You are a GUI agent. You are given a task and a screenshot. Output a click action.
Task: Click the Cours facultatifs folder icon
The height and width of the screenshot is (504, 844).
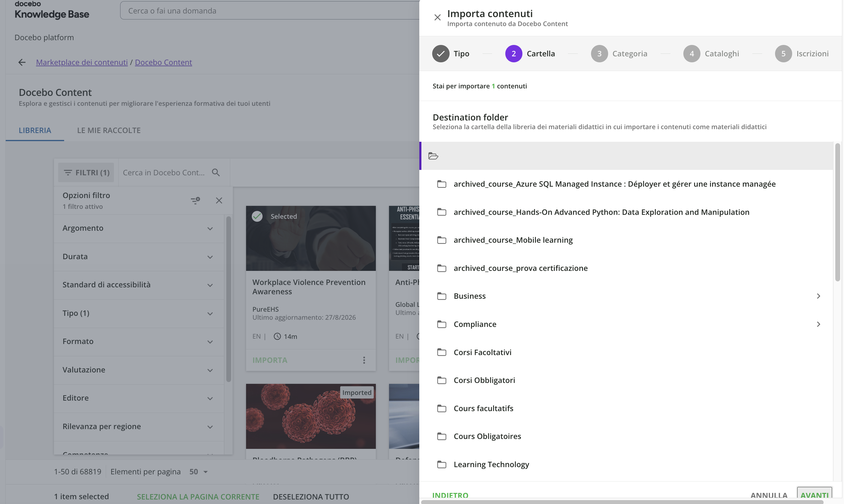tap(441, 408)
